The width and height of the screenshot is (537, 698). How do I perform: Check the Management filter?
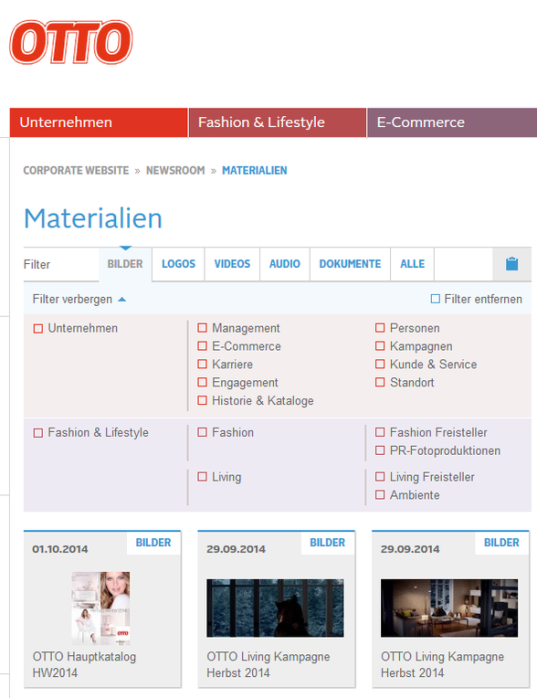[202, 328]
